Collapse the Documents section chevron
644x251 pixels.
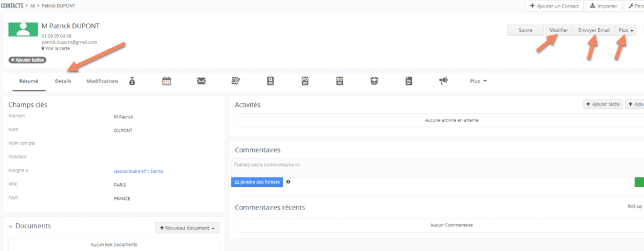[10, 226]
